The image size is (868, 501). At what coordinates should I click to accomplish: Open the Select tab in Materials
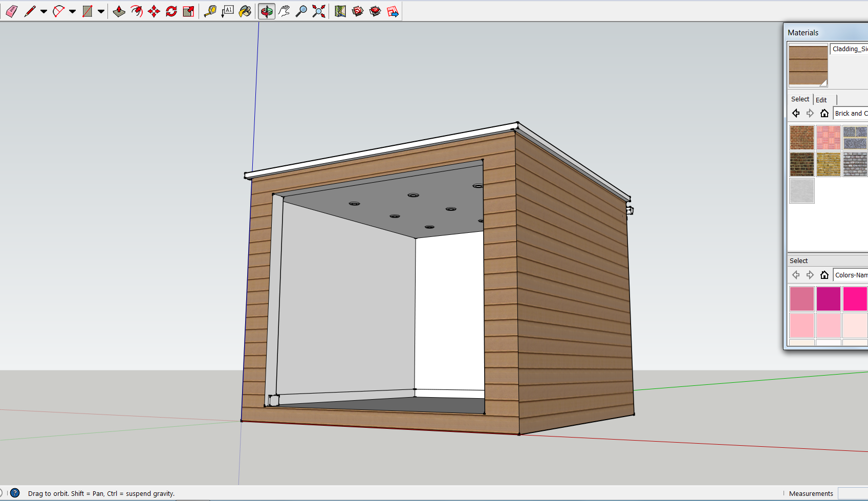click(800, 99)
